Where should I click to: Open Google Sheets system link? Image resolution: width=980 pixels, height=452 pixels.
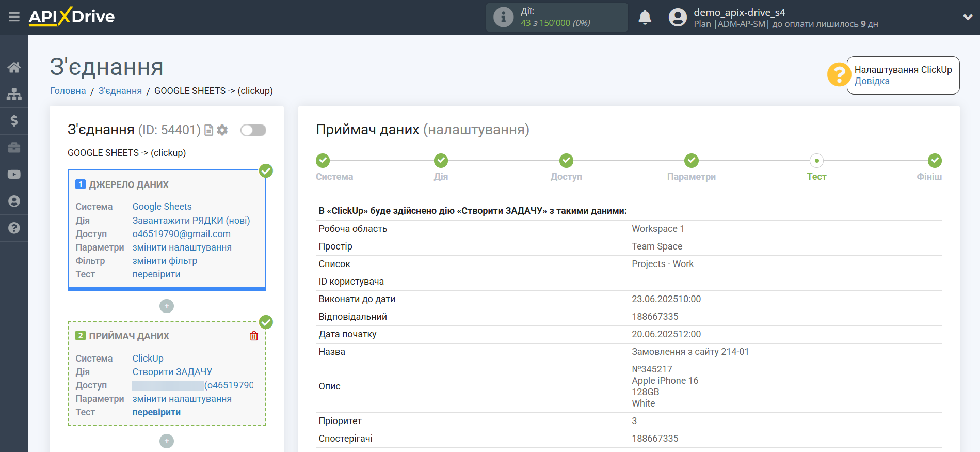(x=162, y=207)
